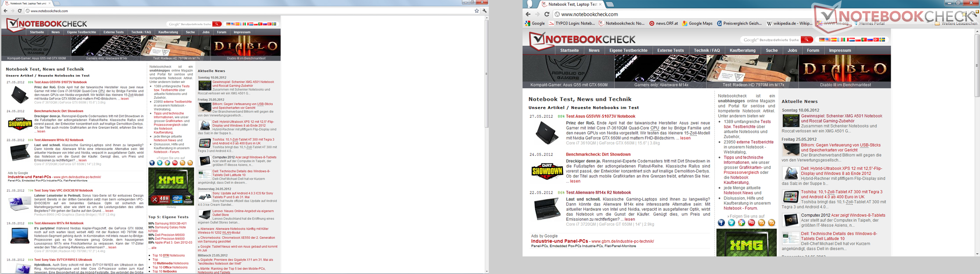Screen dimensions: 980x274
Task: Open wikipedia.de bookmark in right window
Action: (790, 23)
